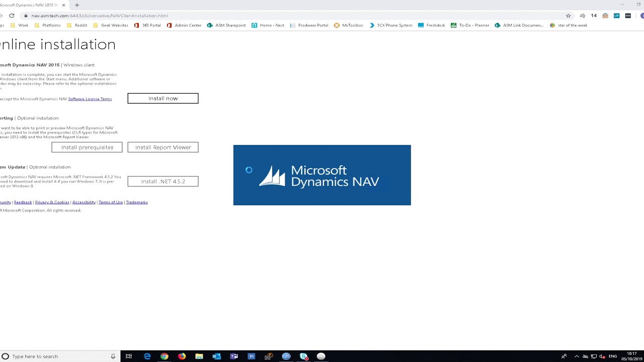The image size is (644, 362).
Task: Open the To-Do - Planner bookmark
Action: pos(470,25)
